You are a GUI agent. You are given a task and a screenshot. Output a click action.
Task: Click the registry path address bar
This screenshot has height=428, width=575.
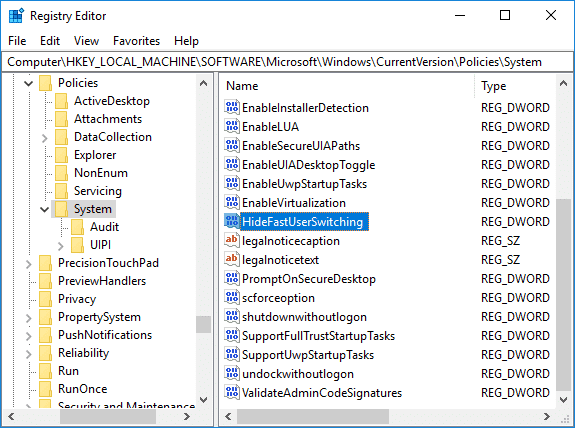pos(287,62)
